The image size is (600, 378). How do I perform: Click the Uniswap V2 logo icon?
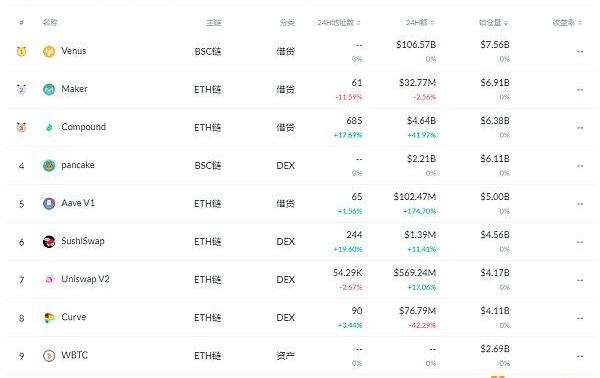coord(49,280)
